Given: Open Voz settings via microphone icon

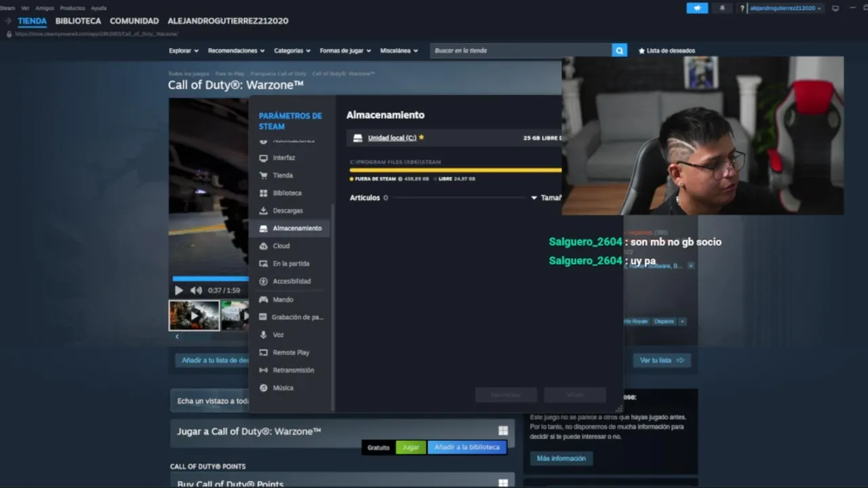Looking at the screenshot, I should tap(263, 335).
